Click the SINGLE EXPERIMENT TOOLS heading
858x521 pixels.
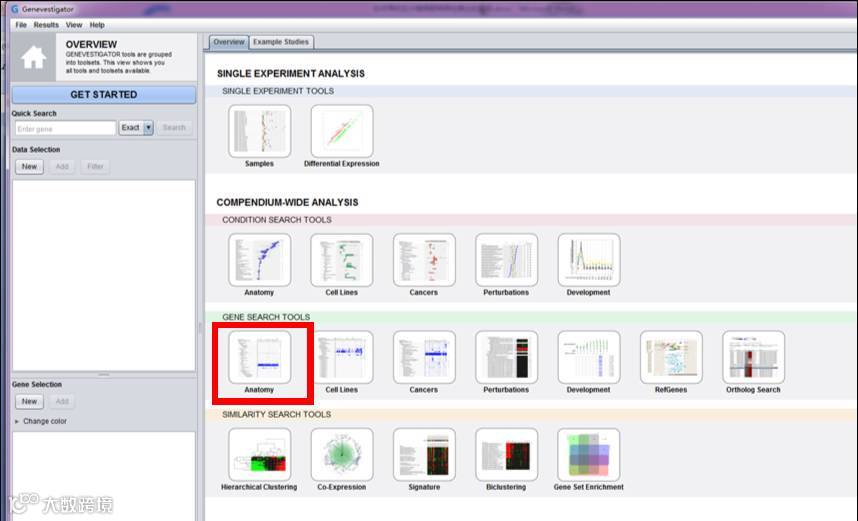click(278, 91)
